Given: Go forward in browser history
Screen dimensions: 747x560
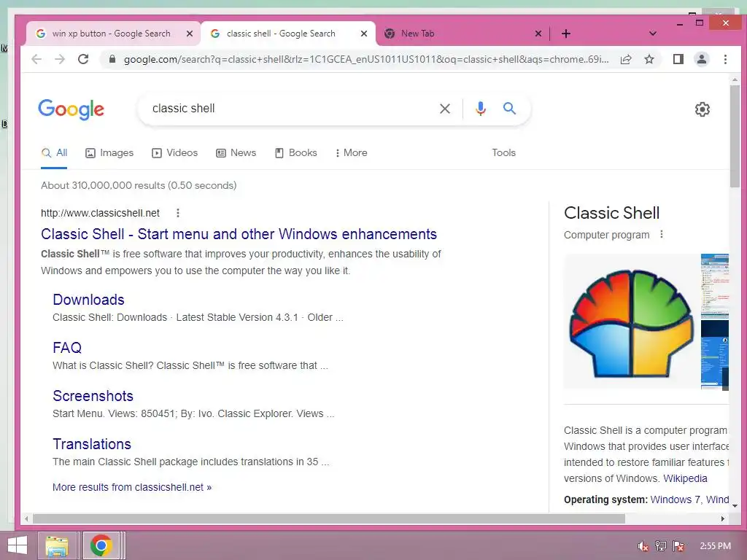Looking at the screenshot, I should coord(60,59).
